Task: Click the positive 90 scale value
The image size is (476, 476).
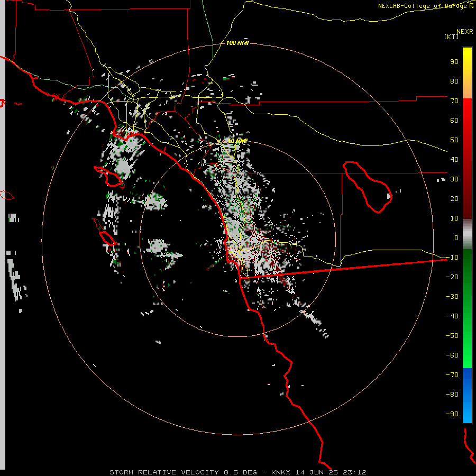Action: (x=454, y=62)
